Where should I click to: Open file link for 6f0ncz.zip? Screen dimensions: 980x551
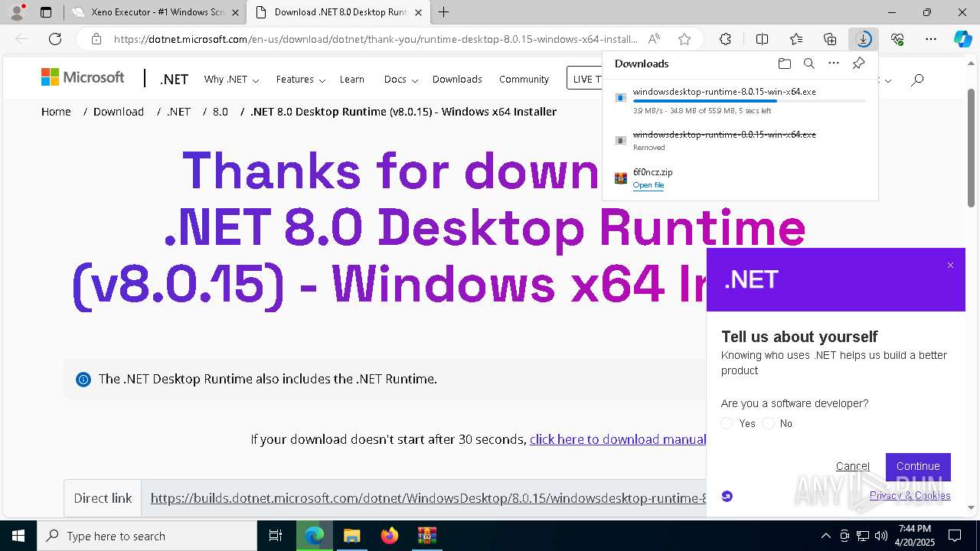tap(648, 185)
